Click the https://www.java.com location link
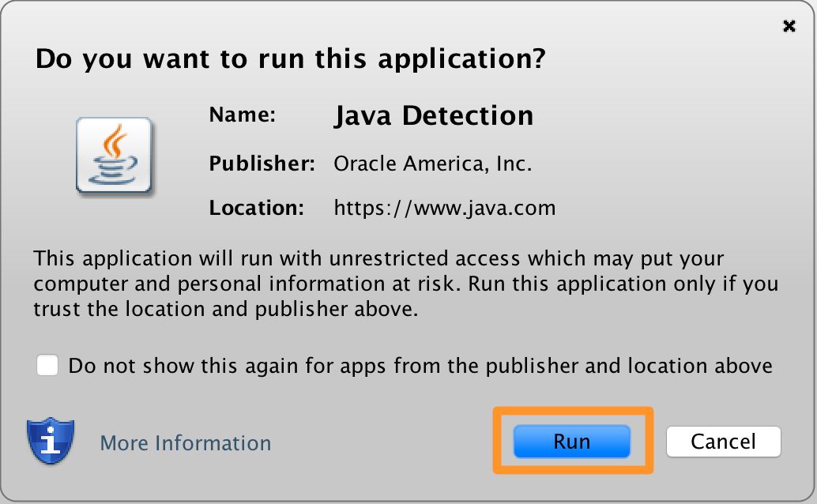This screenshot has height=504, width=817. click(445, 208)
